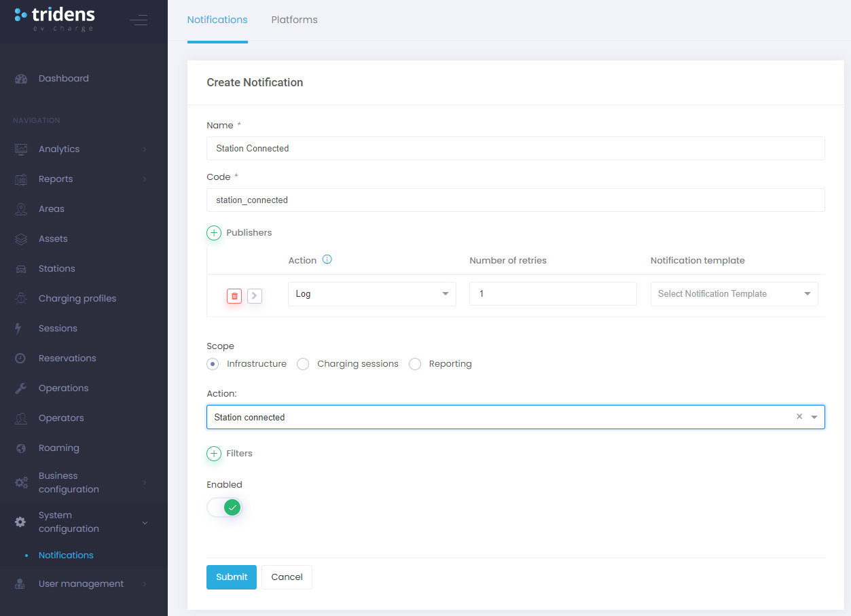The image size is (851, 616).
Task: Click the Stations car icon in sidebar
Action: tap(21, 269)
